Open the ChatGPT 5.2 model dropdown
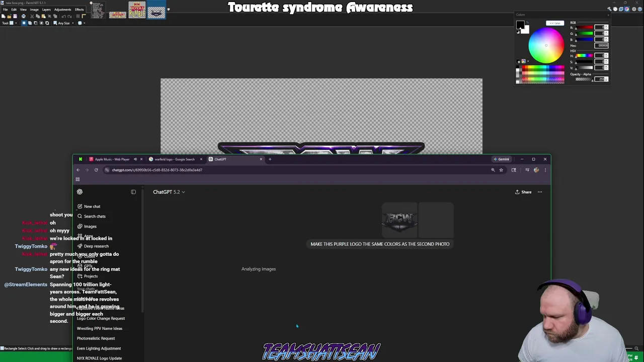The width and height of the screenshot is (644, 362). (169, 192)
